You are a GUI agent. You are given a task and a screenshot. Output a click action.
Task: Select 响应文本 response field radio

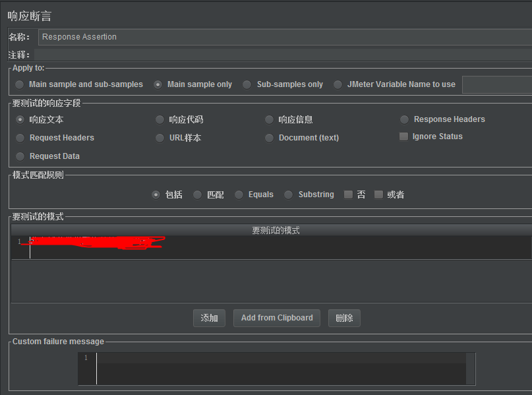(20, 119)
